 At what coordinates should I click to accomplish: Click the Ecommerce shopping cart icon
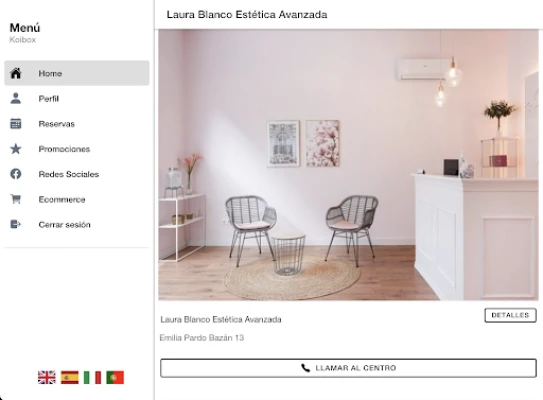[16, 199]
